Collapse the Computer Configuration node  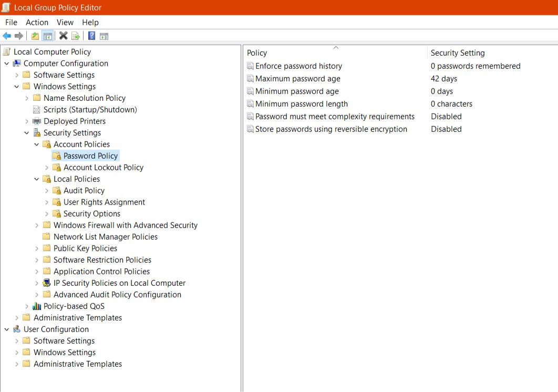(7, 64)
